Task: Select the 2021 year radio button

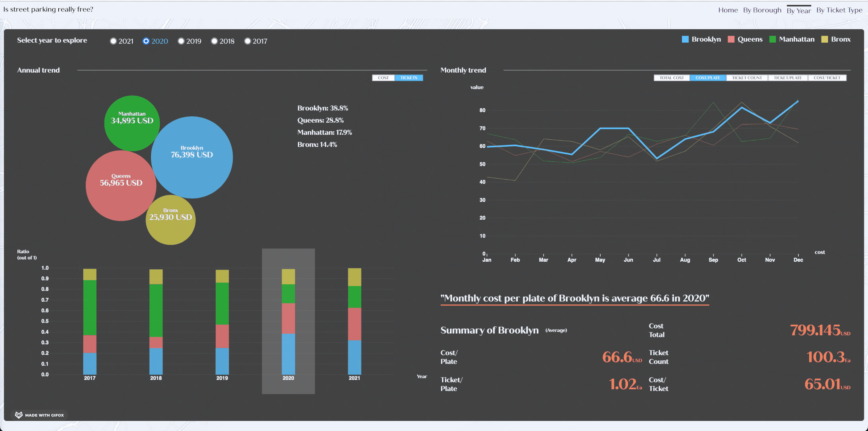Action: 113,41
